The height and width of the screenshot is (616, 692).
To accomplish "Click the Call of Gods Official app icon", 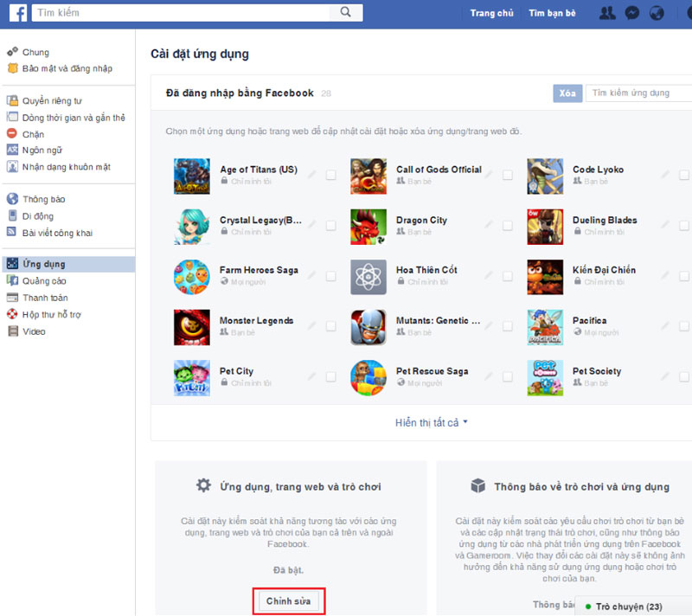I will pos(368,176).
